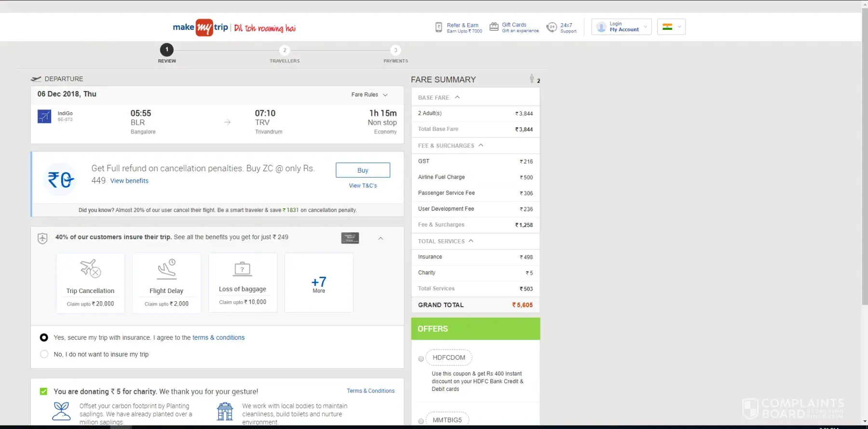Image resolution: width=868 pixels, height=429 pixels.
Task: Select Yes, secure my trip with insurance
Action: point(44,337)
